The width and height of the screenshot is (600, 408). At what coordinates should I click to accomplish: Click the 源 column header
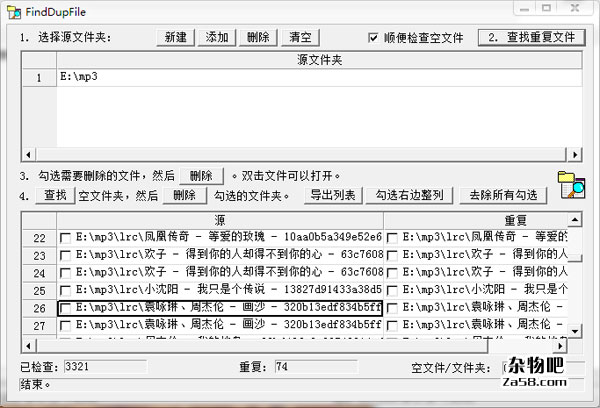(220, 220)
